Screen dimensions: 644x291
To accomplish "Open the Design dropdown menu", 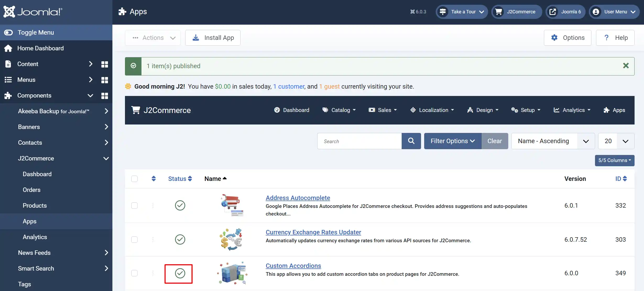I will coord(483,110).
